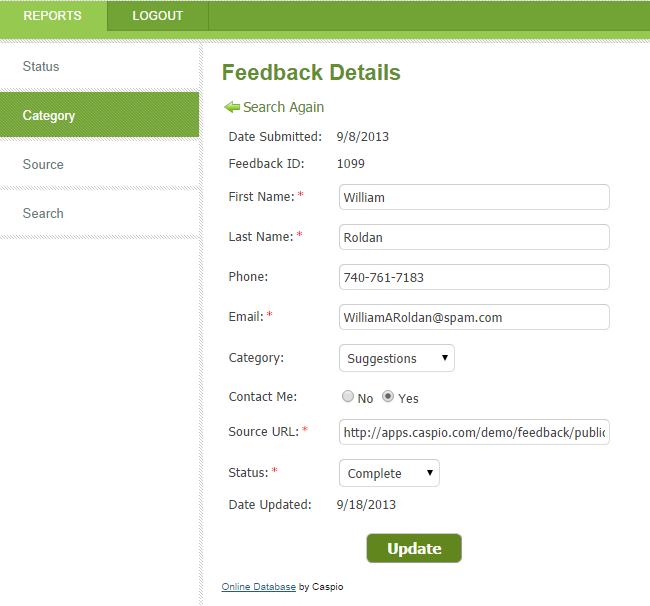The width and height of the screenshot is (650, 606).
Task: Click the Feedback Details heading
Action: [x=311, y=73]
